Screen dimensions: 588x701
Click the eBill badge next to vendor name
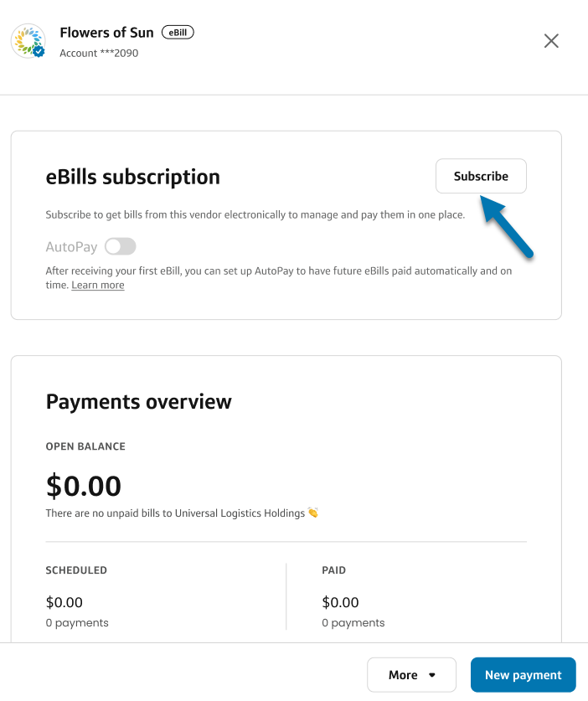(x=176, y=32)
